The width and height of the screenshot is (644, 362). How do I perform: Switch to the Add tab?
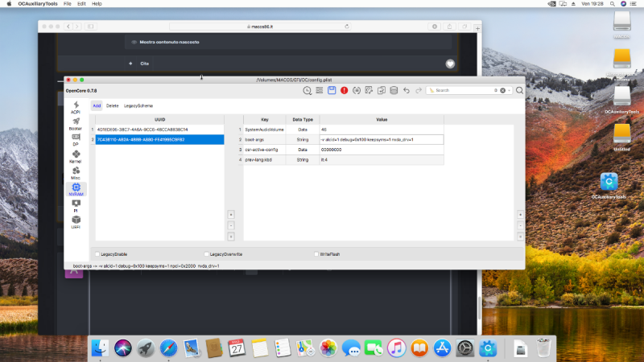97,106
